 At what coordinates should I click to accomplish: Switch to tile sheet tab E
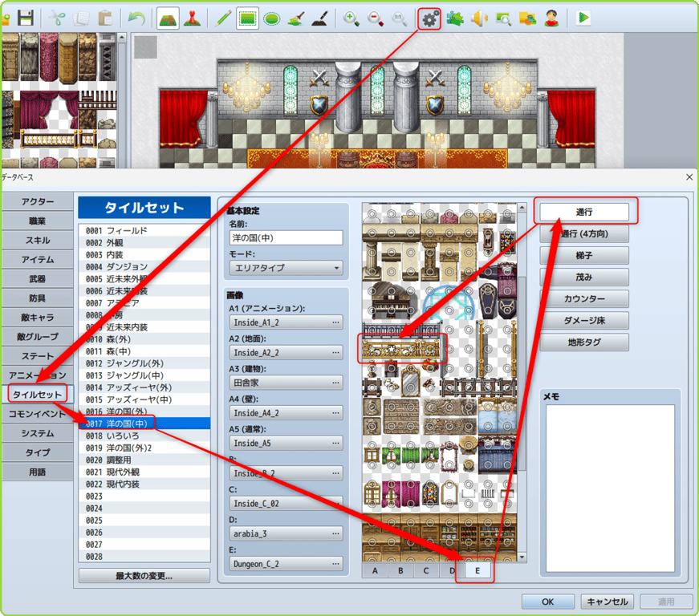click(478, 570)
